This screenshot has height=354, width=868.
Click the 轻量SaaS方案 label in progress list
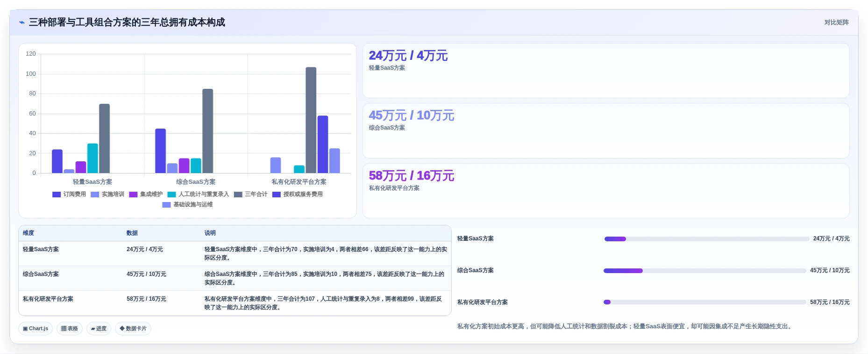tap(476, 238)
